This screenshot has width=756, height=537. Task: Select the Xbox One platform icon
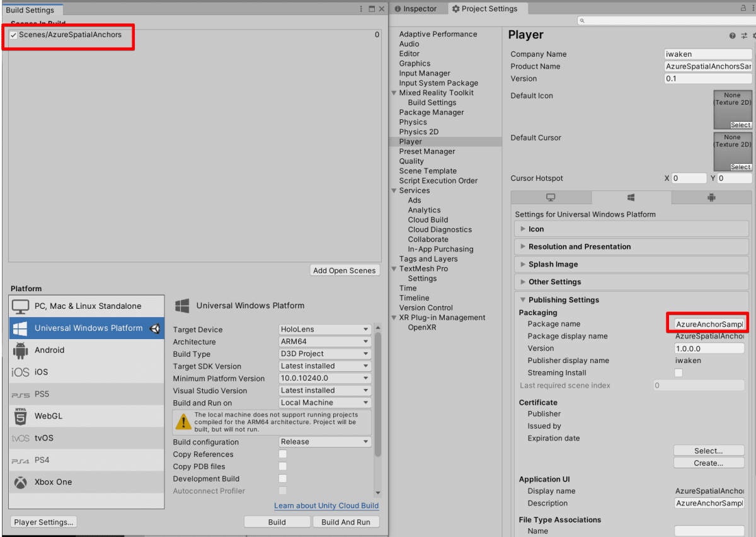pos(21,482)
